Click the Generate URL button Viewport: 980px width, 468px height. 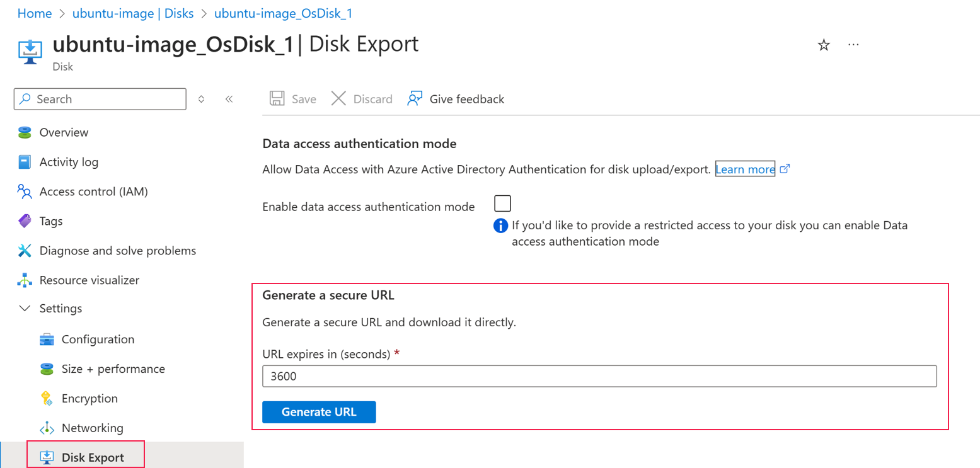(319, 413)
